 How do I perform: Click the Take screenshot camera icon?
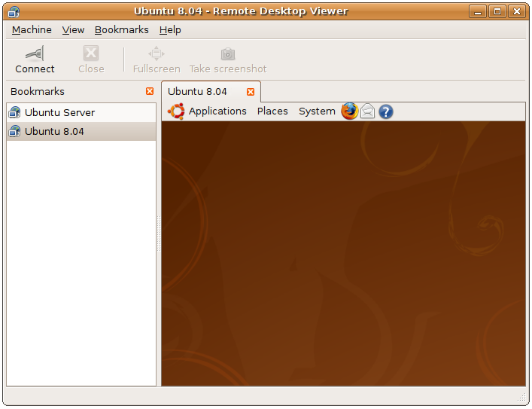tap(227, 53)
